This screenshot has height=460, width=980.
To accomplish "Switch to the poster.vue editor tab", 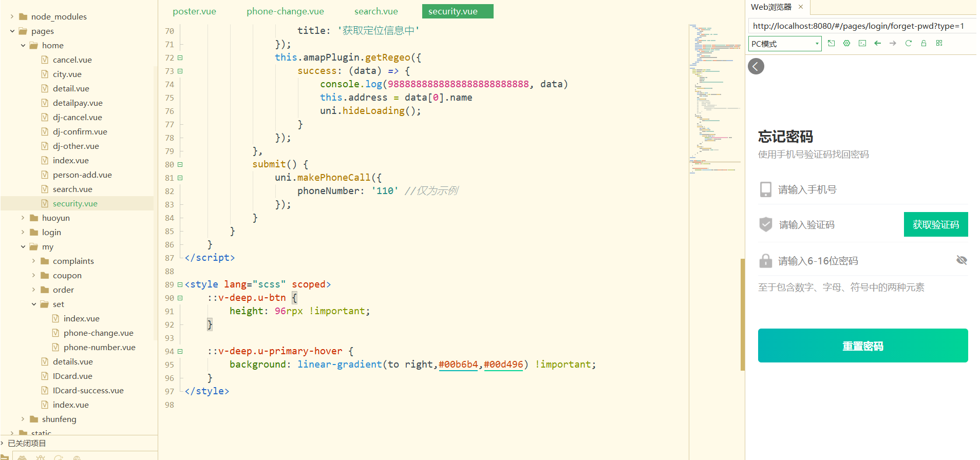I will (194, 11).
